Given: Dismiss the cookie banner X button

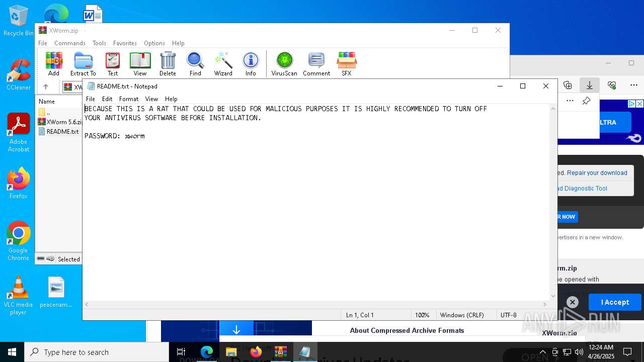Looking at the screenshot, I should [572, 302].
